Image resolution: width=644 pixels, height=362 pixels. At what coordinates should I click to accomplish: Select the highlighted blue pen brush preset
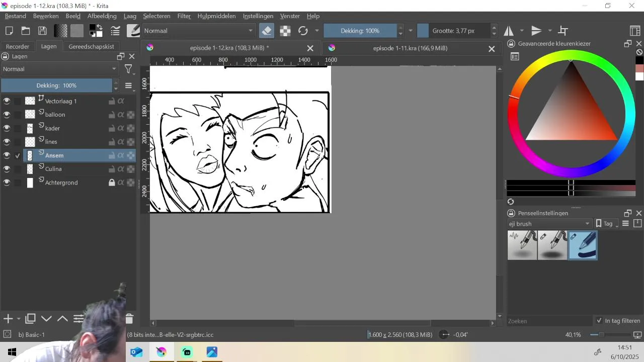click(583, 245)
